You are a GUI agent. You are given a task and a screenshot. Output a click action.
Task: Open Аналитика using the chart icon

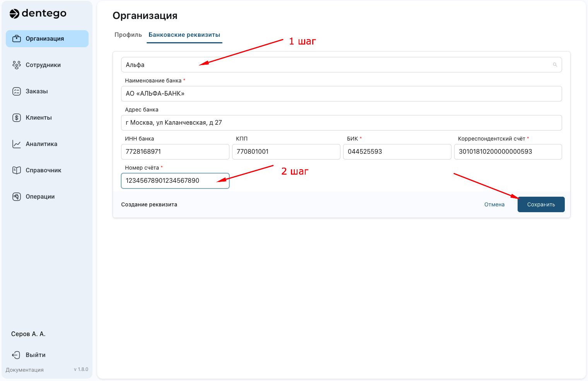17,144
